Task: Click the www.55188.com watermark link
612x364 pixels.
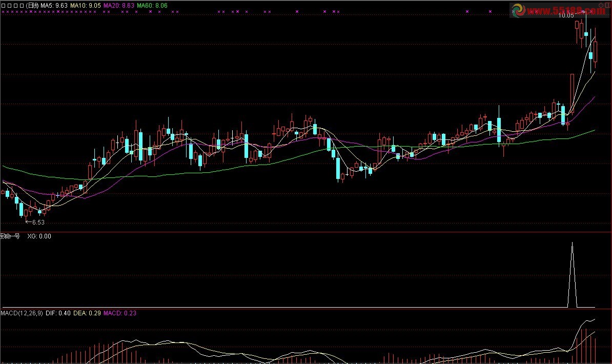Action: [566, 11]
